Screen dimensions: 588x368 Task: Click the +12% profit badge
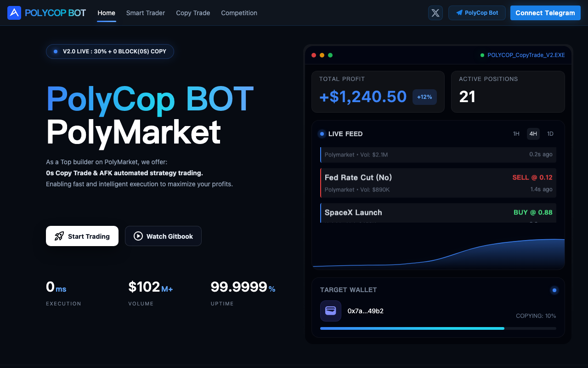point(424,97)
